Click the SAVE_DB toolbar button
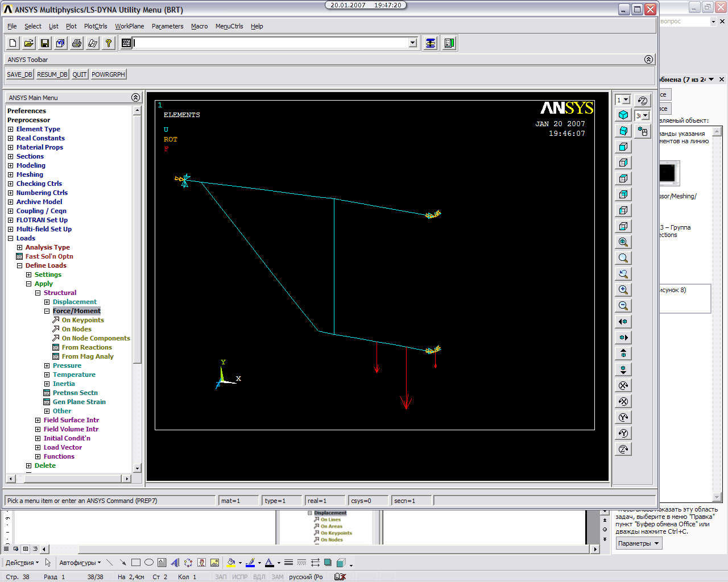728x582 pixels. point(20,74)
